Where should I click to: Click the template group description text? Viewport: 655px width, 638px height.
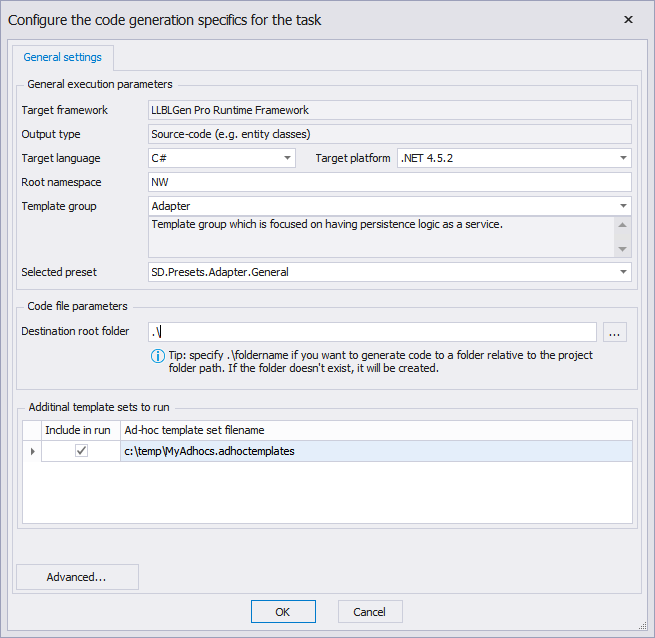pyautogui.click(x=327, y=224)
